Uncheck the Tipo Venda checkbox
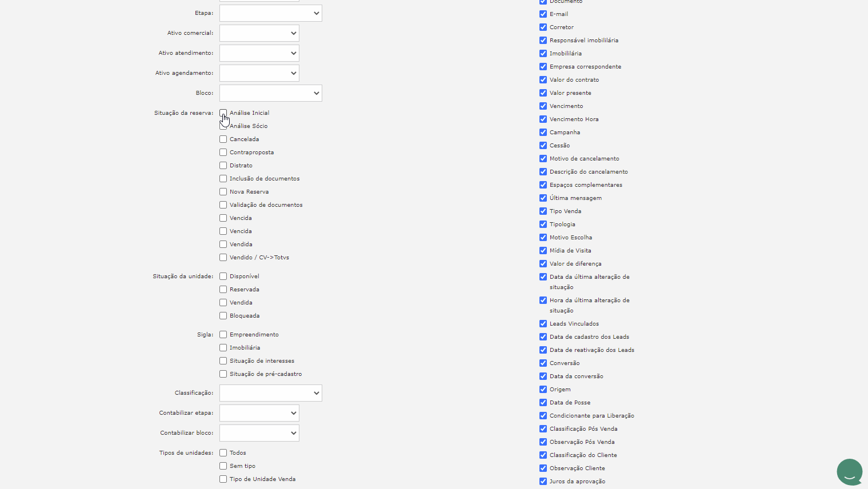868x489 pixels. pos(543,211)
